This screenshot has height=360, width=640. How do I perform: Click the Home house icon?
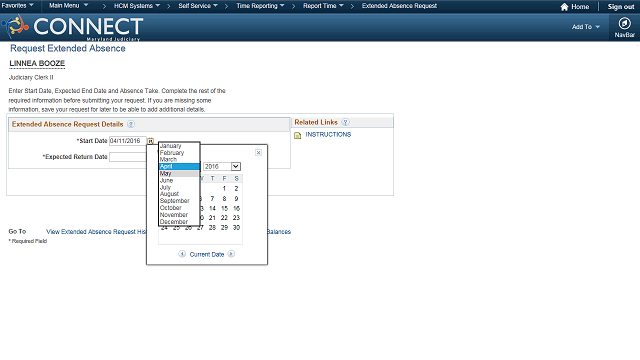click(x=564, y=7)
